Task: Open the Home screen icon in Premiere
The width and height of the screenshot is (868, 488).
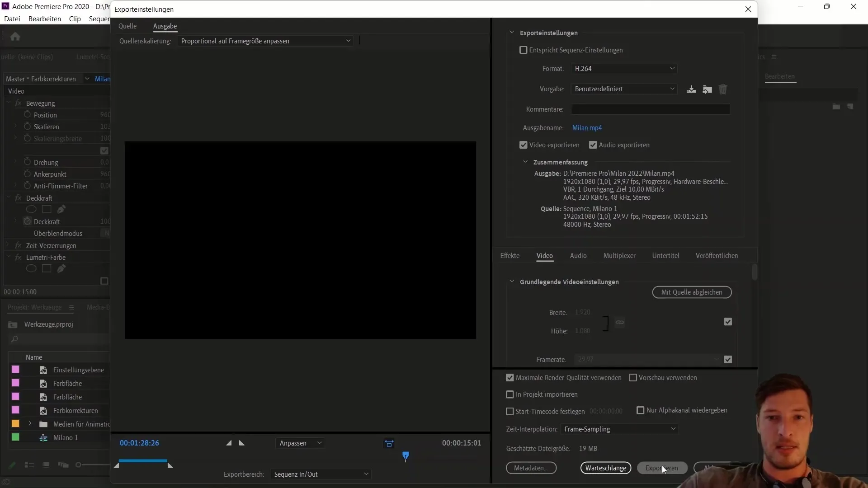Action: pos(15,37)
